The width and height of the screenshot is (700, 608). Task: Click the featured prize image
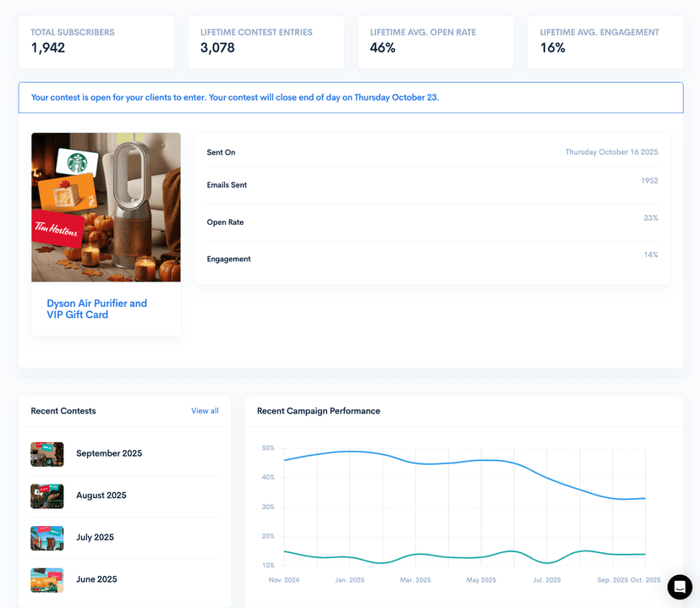pos(105,206)
